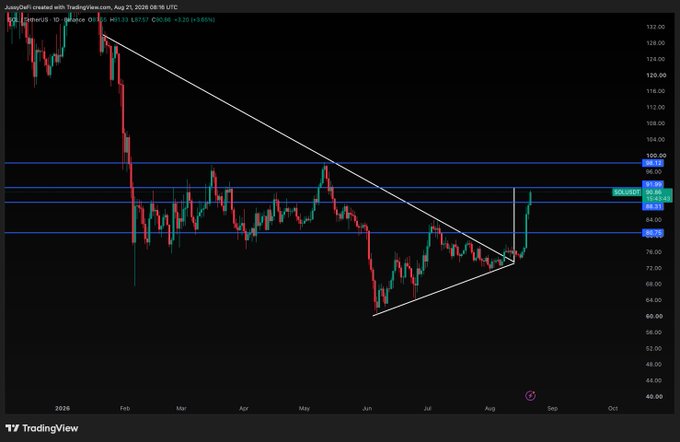Click the TradingView logo at bottom
The height and width of the screenshot is (442, 680).
[x=42, y=428]
